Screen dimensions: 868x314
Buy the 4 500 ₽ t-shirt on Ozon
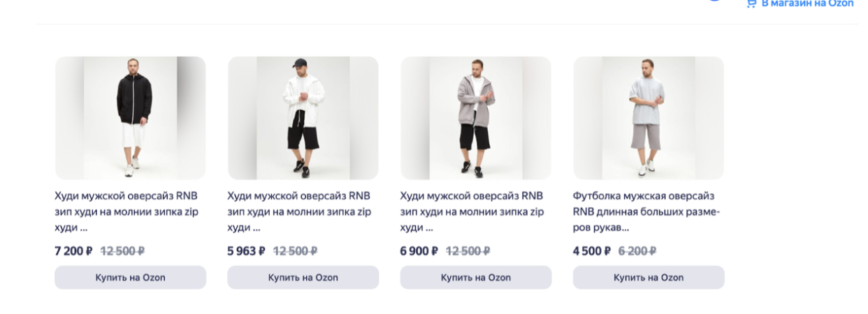pyautogui.click(x=649, y=278)
